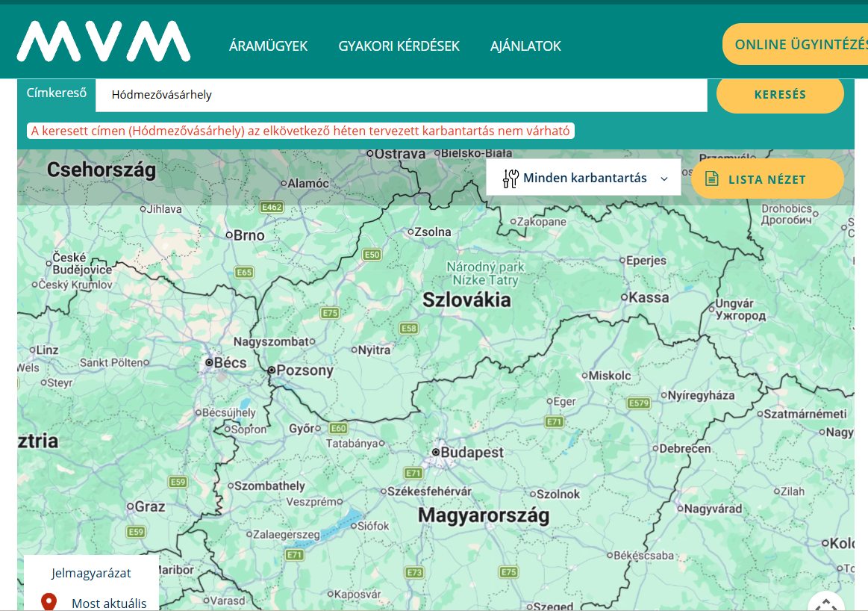Click the document icon in LISTA NÉZET
Viewport: 868px width, 611px height.
712,179
